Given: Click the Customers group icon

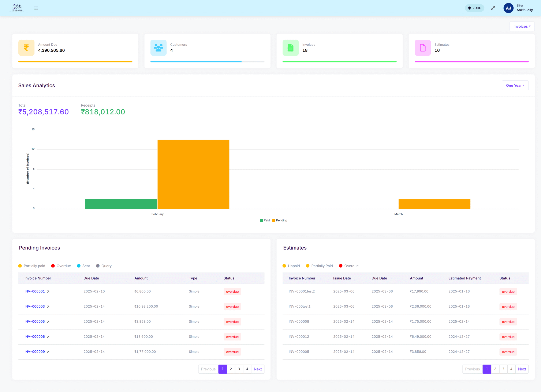Looking at the screenshot, I should 158,48.
